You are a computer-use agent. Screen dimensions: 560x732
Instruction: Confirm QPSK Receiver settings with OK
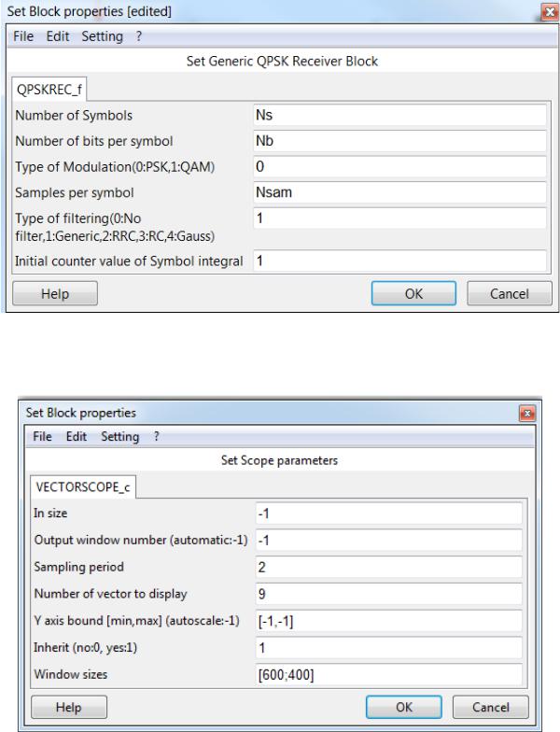click(413, 293)
